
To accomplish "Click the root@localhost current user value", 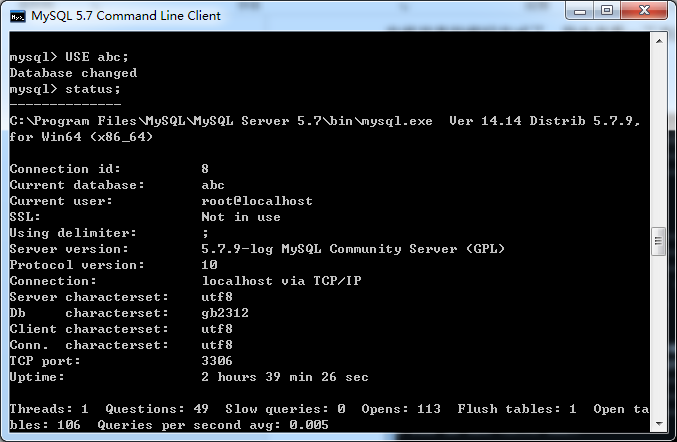I will [x=257, y=201].
